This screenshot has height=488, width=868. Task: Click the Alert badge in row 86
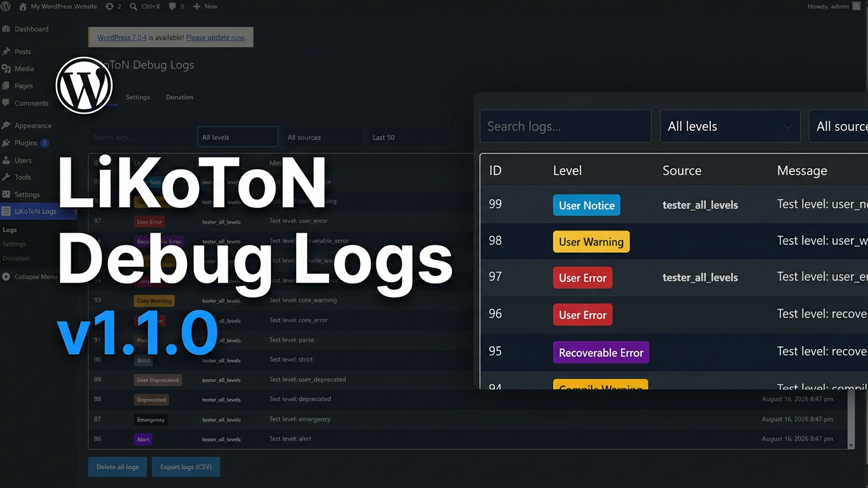143,439
